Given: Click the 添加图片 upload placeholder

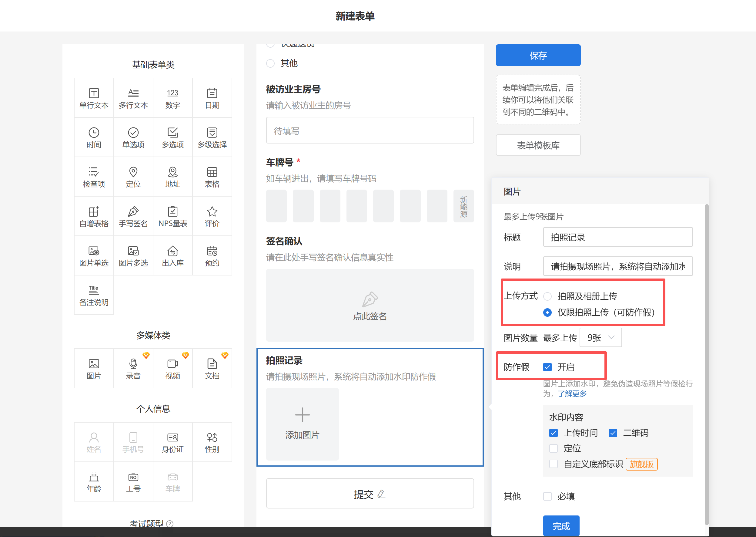Looking at the screenshot, I should tap(302, 424).
